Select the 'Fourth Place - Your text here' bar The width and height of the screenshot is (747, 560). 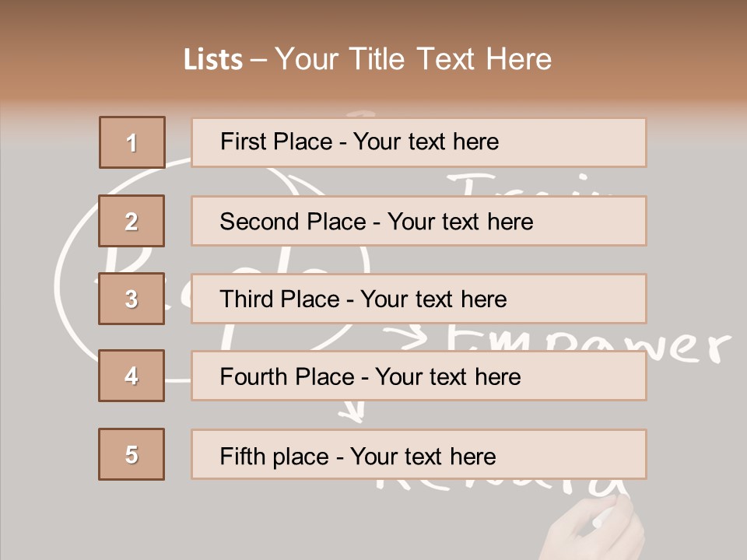point(419,376)
